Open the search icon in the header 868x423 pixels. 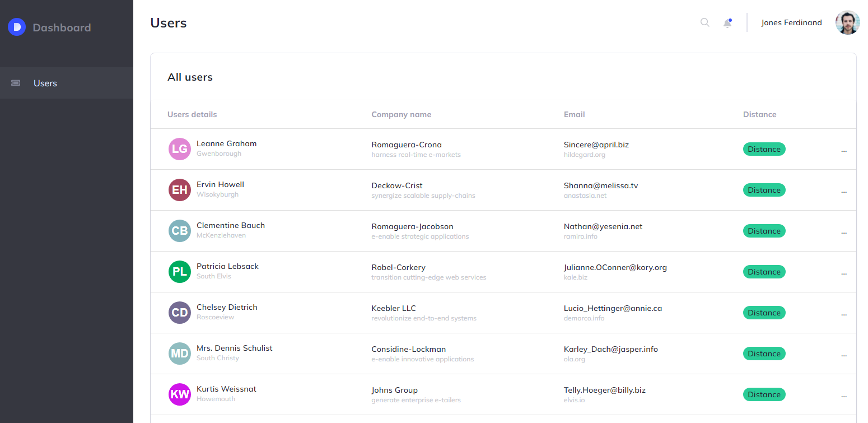pyautogui.click(x=704, y=22)
